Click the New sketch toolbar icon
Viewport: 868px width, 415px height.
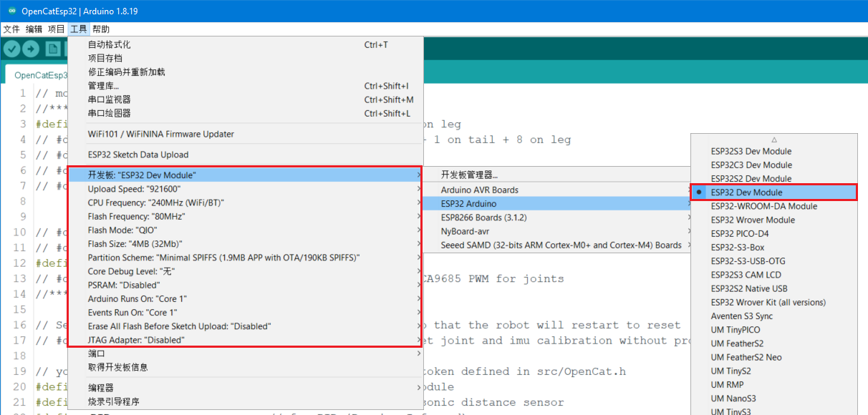coord(52,49)
